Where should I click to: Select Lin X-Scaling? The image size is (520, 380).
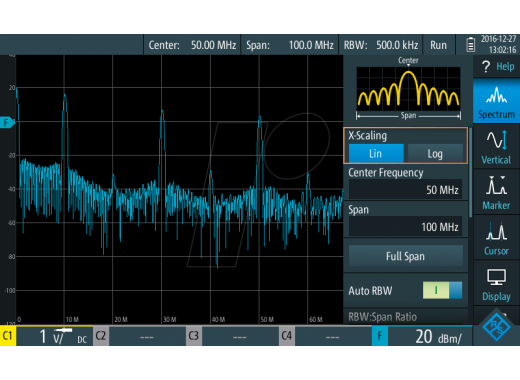coord(376,153)
